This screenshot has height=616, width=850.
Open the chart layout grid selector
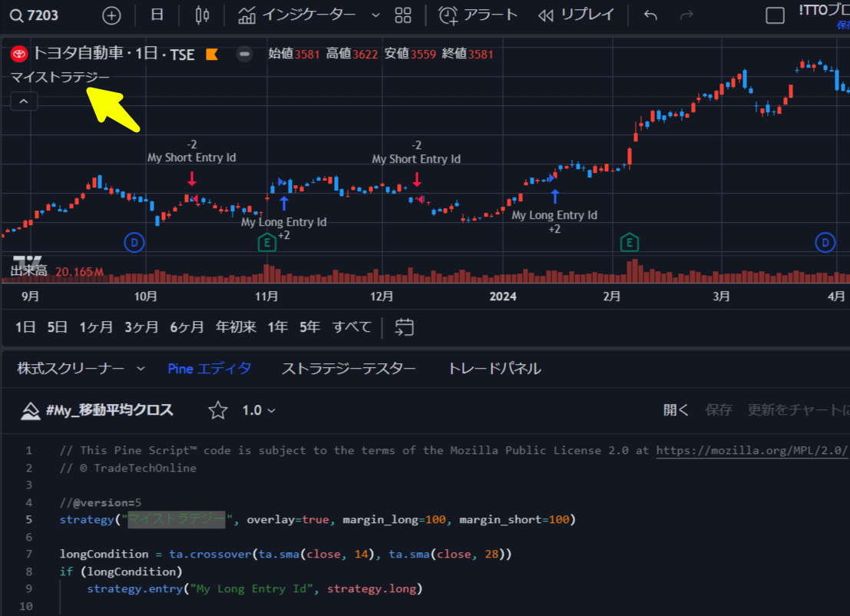pyautogui.click(x=403, y=15)
